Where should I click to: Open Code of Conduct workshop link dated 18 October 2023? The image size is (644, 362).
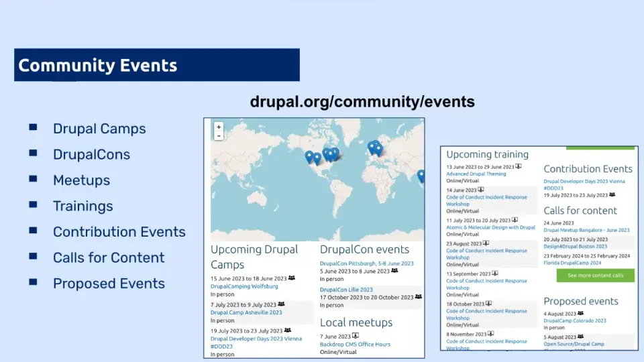[x=486, y=314]
